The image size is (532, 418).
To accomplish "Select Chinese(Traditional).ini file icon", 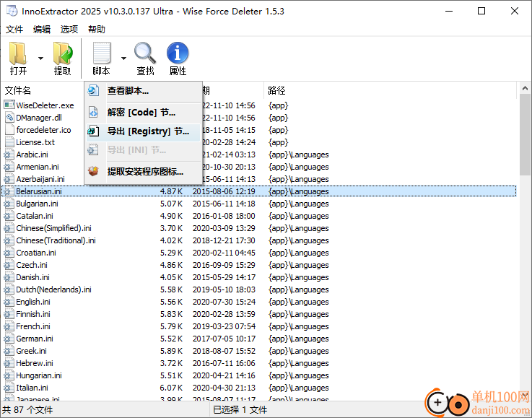I will point(9,240).
